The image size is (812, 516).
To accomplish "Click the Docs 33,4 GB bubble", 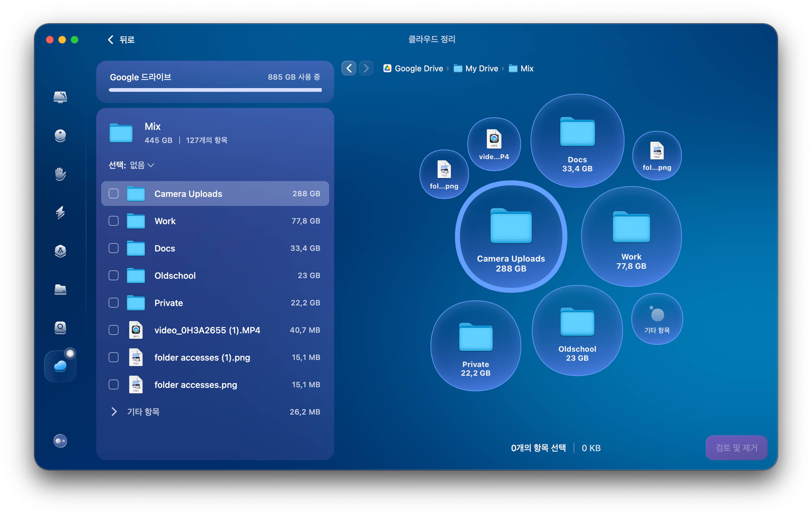I will tap(577, 141).
